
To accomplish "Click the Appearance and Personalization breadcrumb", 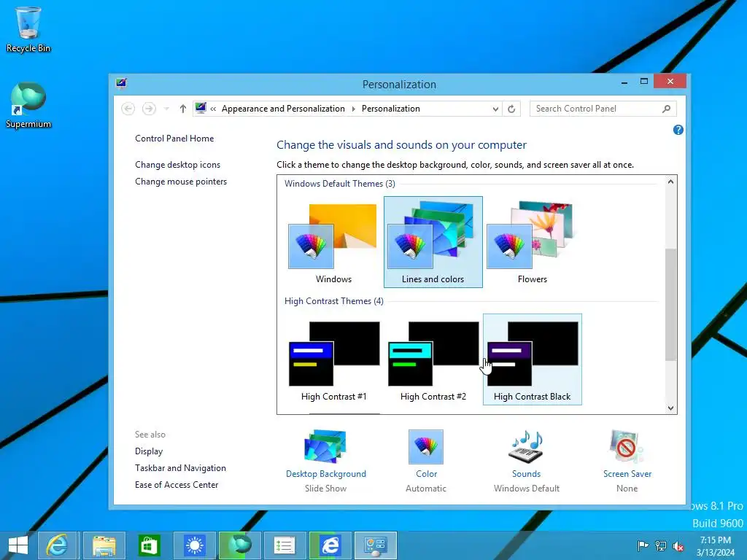I will 283,109.
